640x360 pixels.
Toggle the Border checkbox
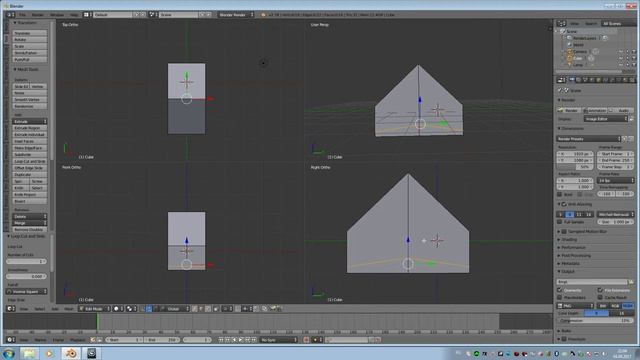click(x=560, y=194)
